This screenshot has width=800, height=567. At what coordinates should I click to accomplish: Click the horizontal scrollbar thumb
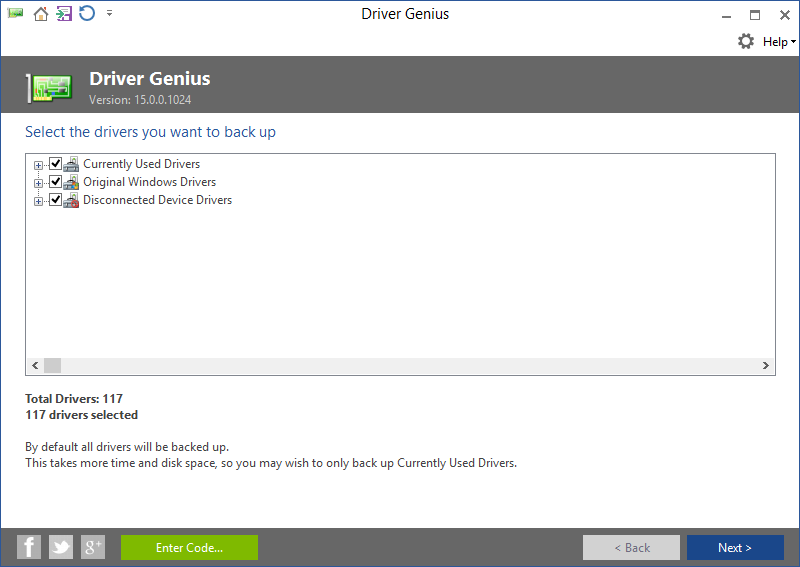[53, 365]
